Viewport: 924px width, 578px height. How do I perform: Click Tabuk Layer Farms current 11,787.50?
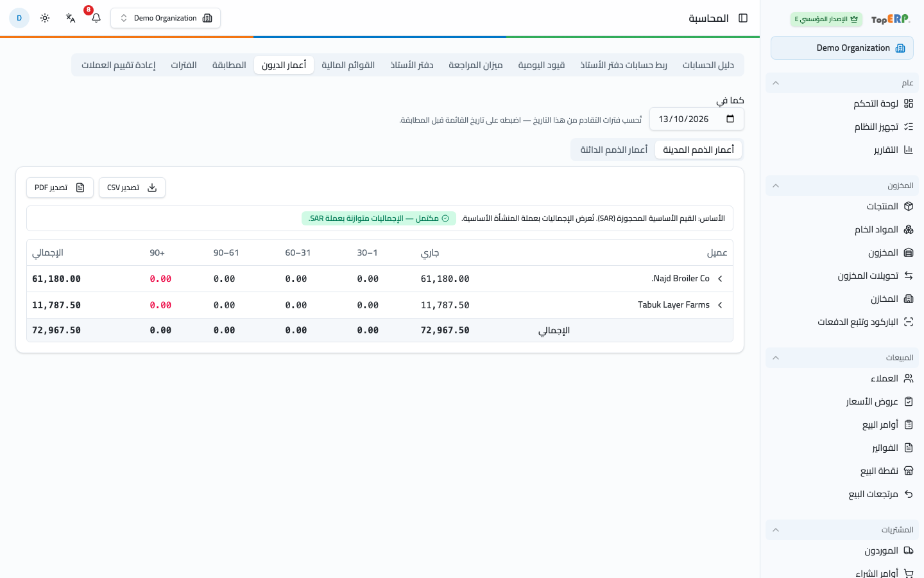pos(445,305)
